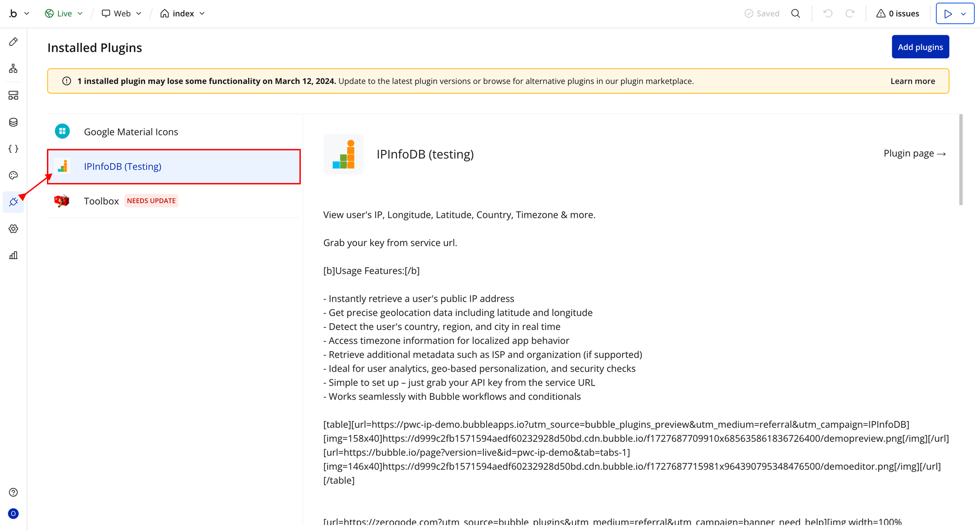Expand the index page dropdown
The width and height of the screenshot is (980, 530).
coord(183,14)
